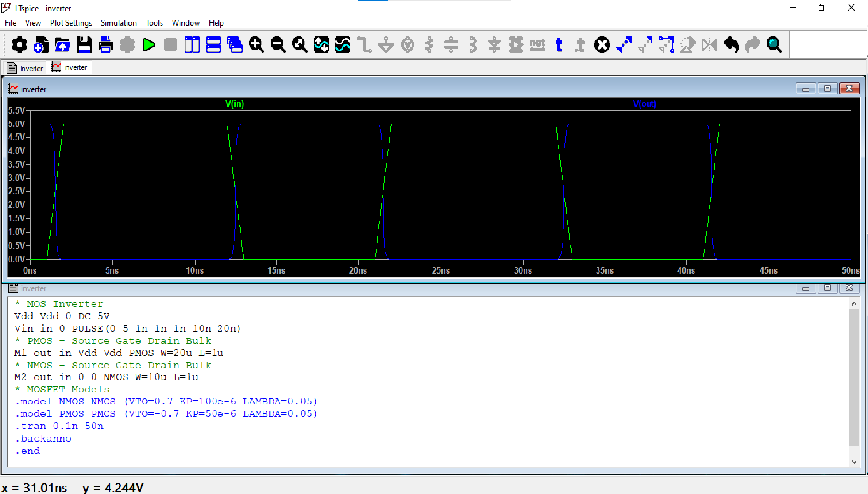Cascade windows using toolbar icon
The height and width of the screenshot is (494, 868).
[235, 45]
